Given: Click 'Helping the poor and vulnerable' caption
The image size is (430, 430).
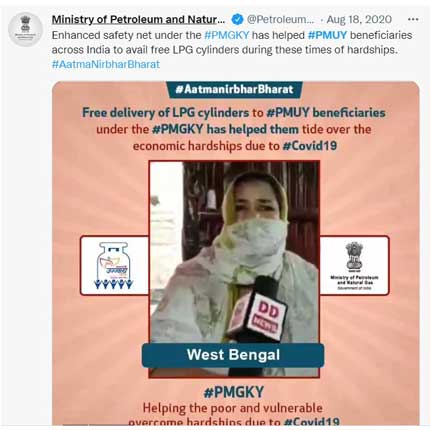Looking at the screenshot, I should pyautogui.click(x=233, y=408).
